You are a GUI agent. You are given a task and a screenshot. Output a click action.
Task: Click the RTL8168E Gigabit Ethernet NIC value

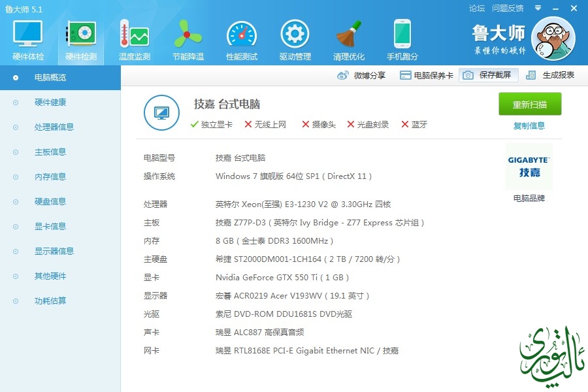pos(307,351)
